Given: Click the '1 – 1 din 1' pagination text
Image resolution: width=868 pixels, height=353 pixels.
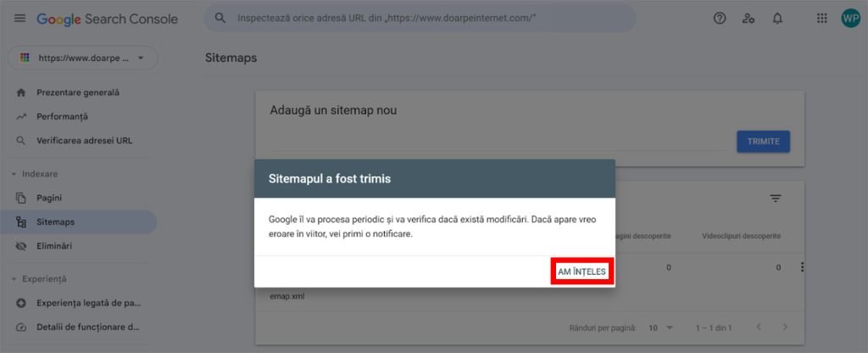Looking at the screenshot, I should tap(714, 328).
